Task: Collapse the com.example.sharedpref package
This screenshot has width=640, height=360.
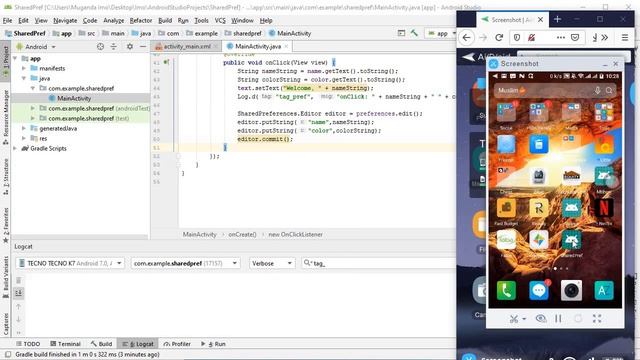Action: tap(33, 88)
